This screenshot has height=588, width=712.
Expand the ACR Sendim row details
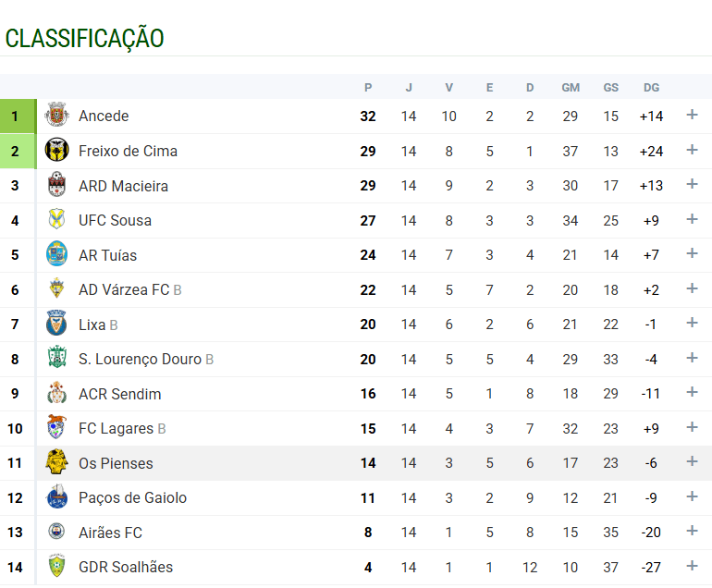point(692,392)
